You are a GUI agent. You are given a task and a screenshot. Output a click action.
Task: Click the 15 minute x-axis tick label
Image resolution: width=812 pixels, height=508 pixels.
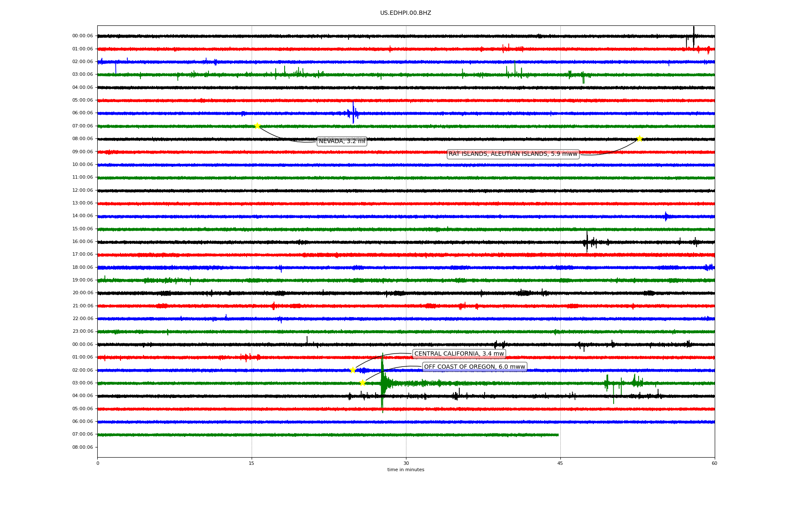[x=252, y=463]
